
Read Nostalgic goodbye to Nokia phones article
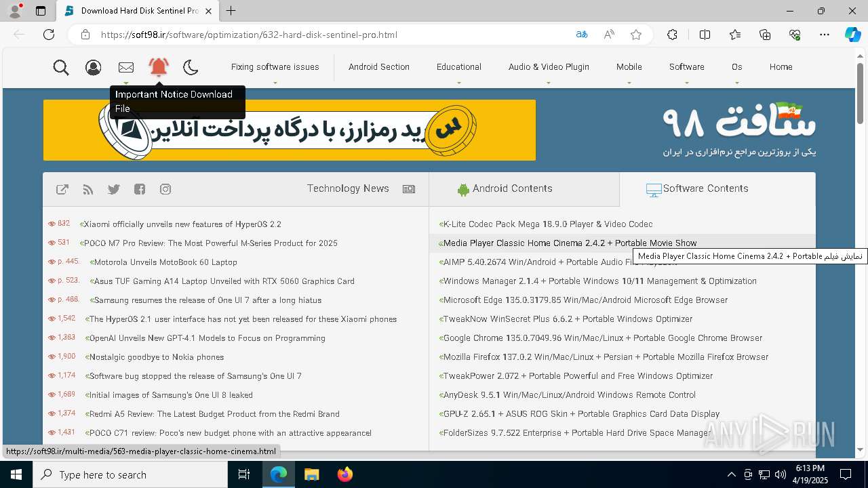[x=157, y=357]
